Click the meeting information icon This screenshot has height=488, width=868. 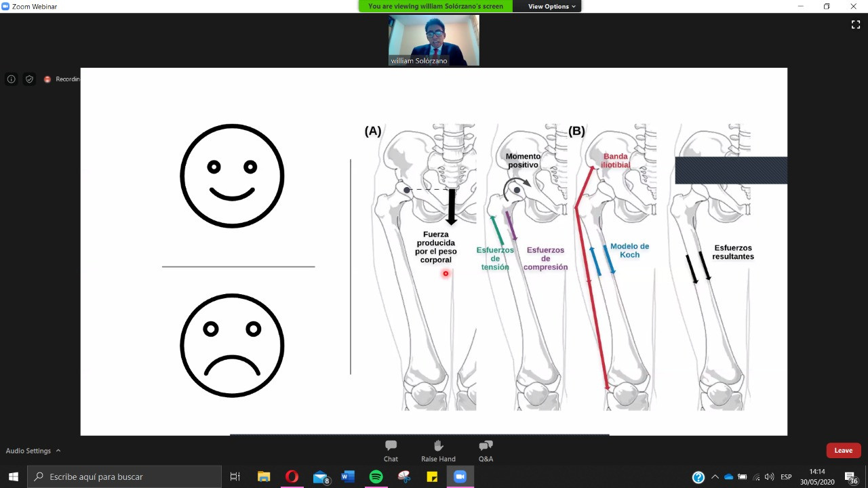12,79
